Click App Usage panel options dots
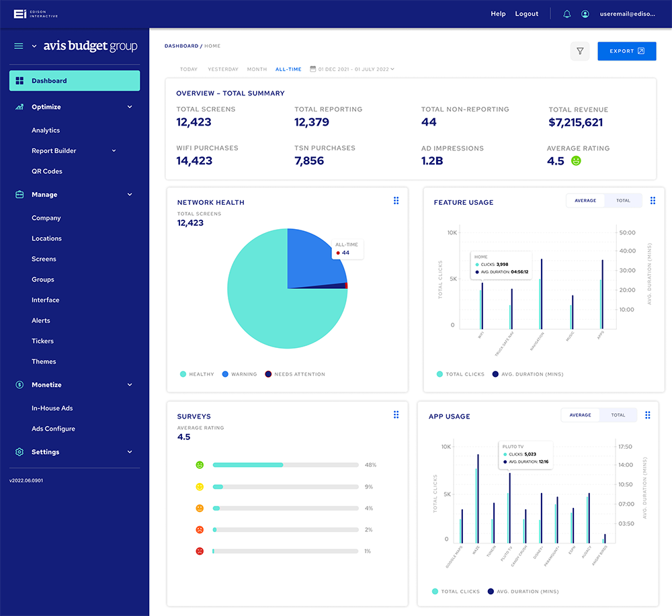This screenshot has height=616, width=672. 647,415
